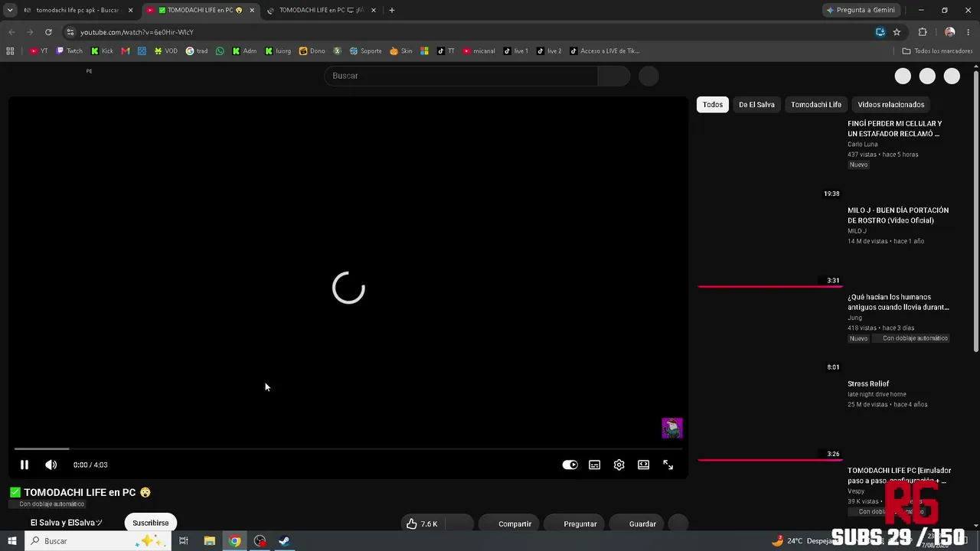This screenshot has width=980, height=551.
Task: Open the El Salva y ElSalva channel link
Action: [67, 523]
